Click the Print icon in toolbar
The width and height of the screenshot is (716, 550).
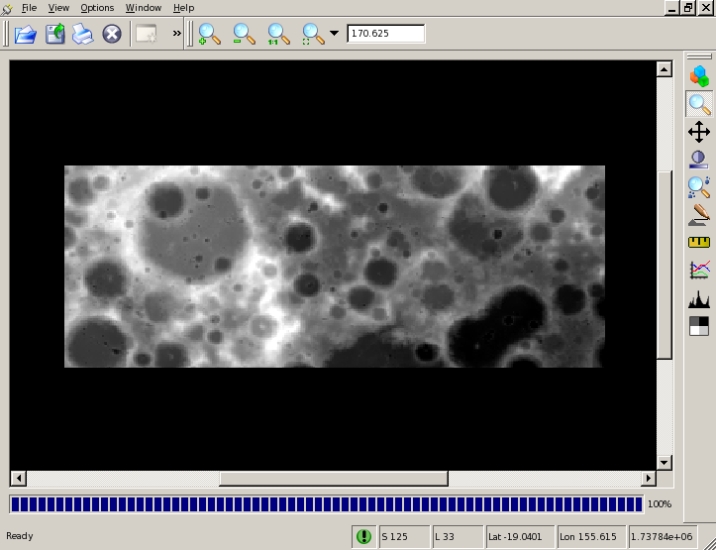pyautogui.click(x=83, y=34)
